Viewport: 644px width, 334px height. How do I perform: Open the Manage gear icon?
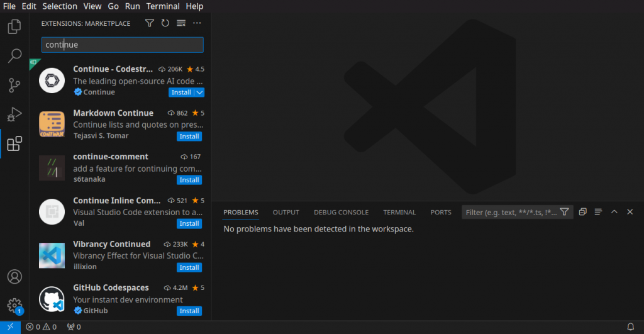[14, 306]
